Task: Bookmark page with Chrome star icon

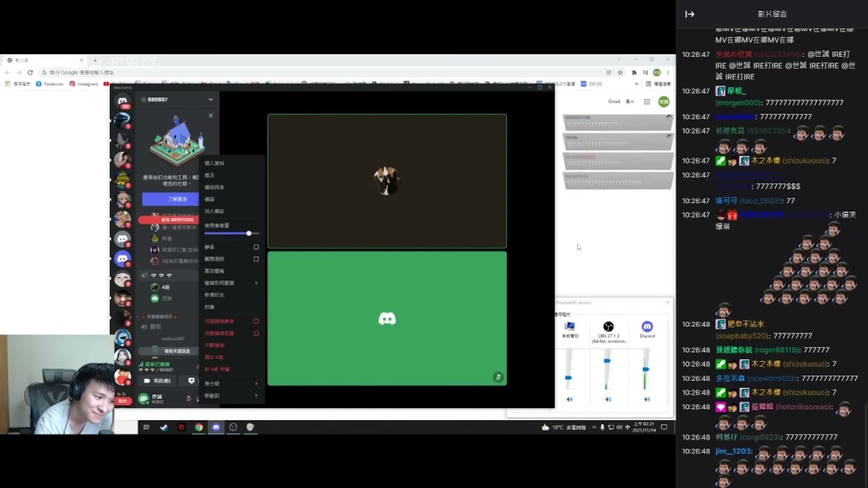Action: point(620,73)
